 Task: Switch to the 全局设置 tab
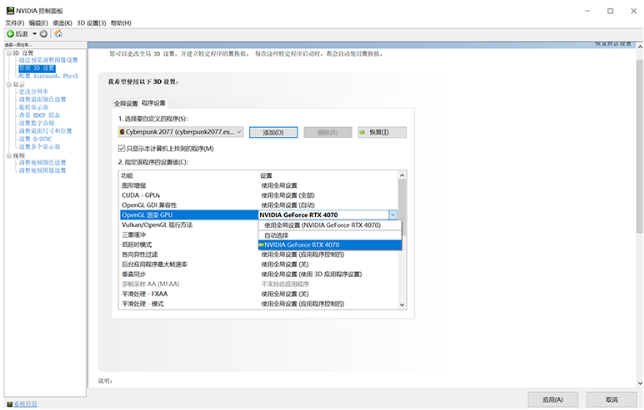point(126,103)
